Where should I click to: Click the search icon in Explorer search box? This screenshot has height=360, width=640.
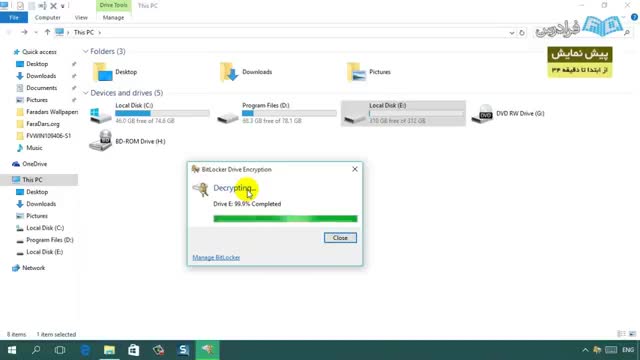[x=627, y=33]
